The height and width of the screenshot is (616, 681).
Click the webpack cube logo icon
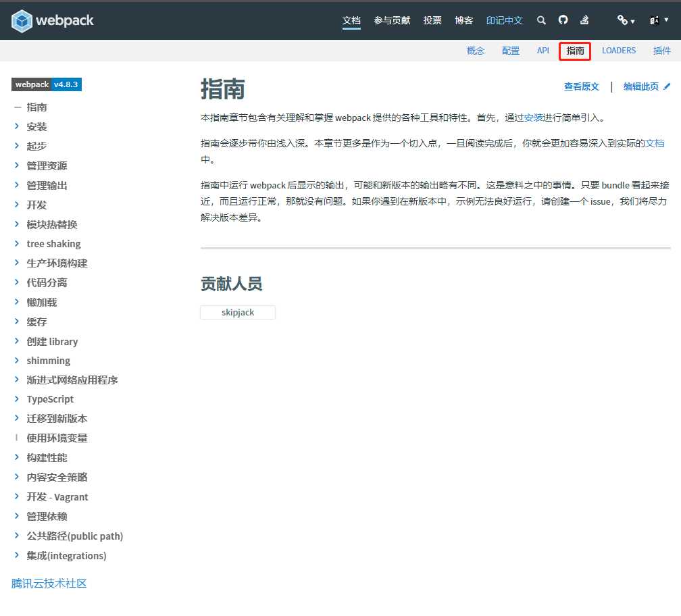point(22,21)
